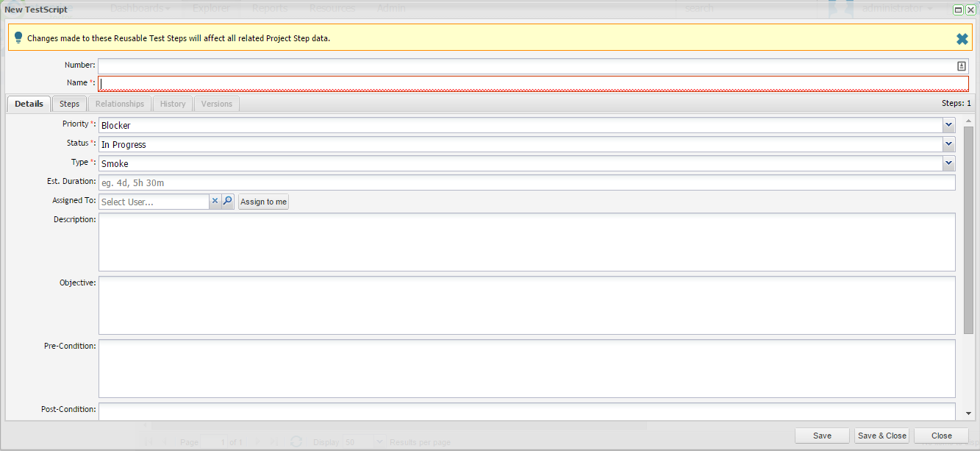
Task: Clear the Assigned To user selection
Action: 215,202
